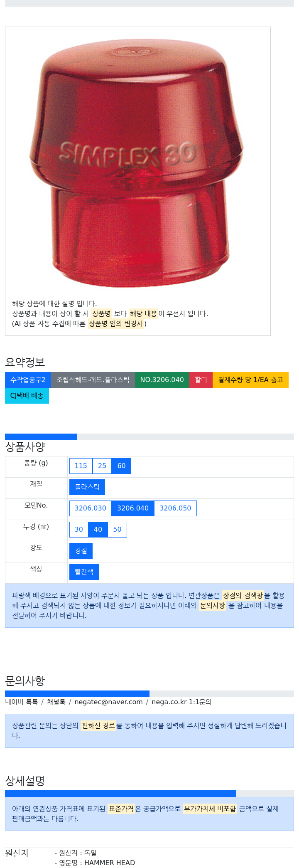Click the 할더 brand tag
The image size is (299, 868).
point(201,380)
